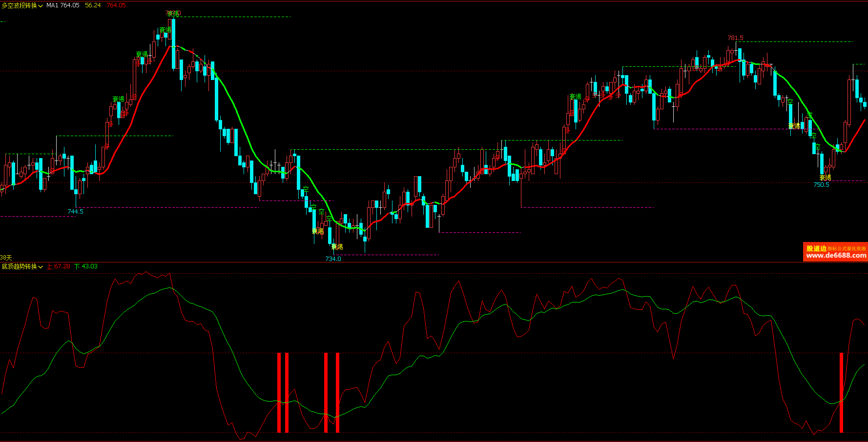Click the rightmost red signal bar in lower panel
868x442 pixels.
(x=841, y=393)
